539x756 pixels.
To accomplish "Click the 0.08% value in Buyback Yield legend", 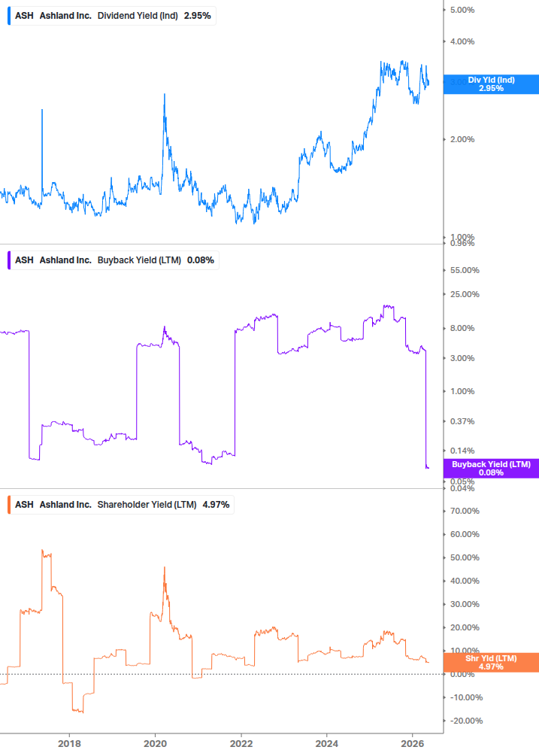I will [201, 260].
